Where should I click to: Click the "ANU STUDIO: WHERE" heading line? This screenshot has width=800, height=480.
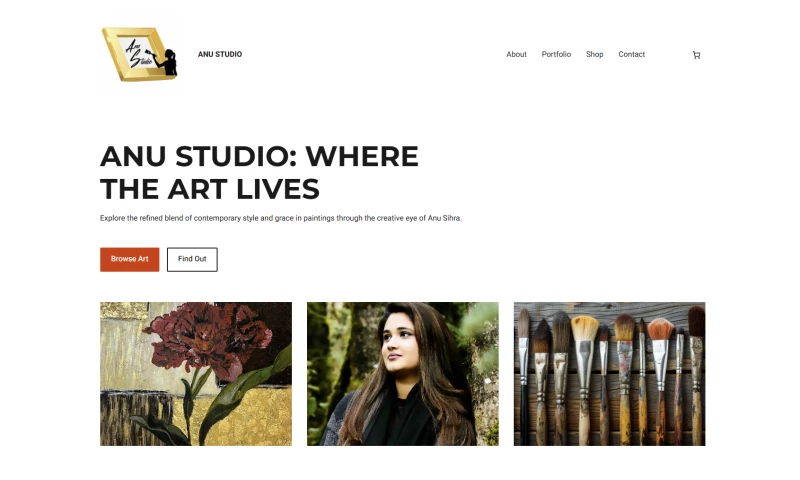[259, 156]
